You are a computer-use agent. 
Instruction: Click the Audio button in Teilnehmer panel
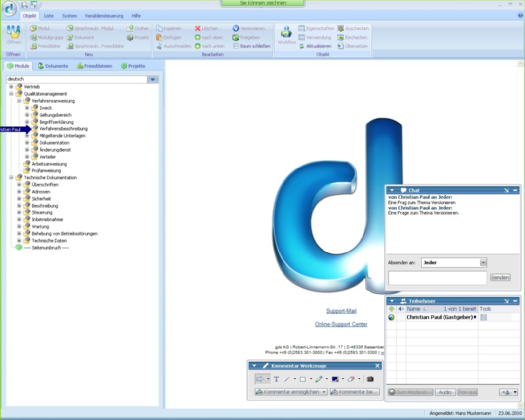tap(445, 392)
